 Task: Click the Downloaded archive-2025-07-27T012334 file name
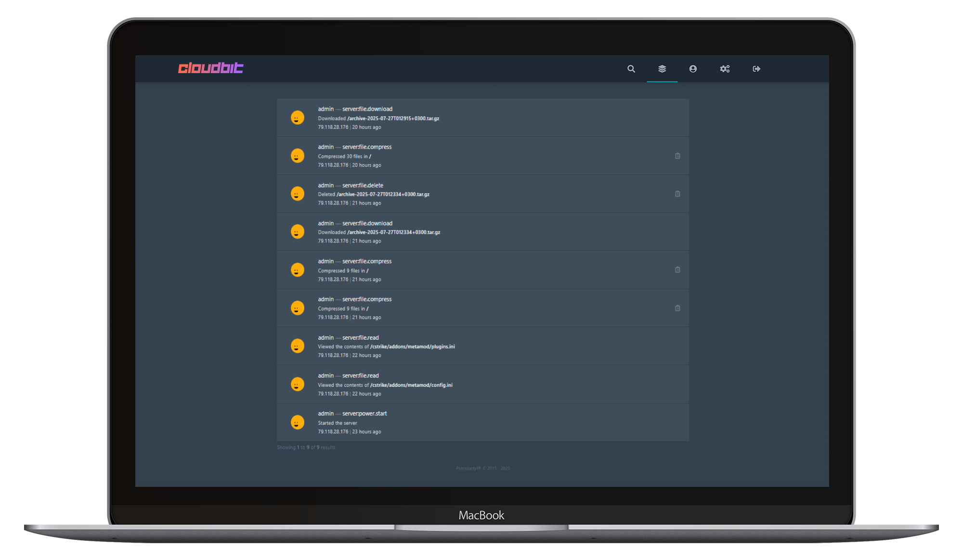(x=394, y=232)
